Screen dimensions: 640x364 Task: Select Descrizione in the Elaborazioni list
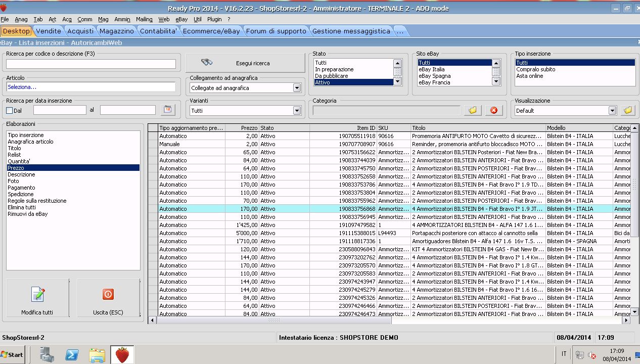[x=22, y=174]
